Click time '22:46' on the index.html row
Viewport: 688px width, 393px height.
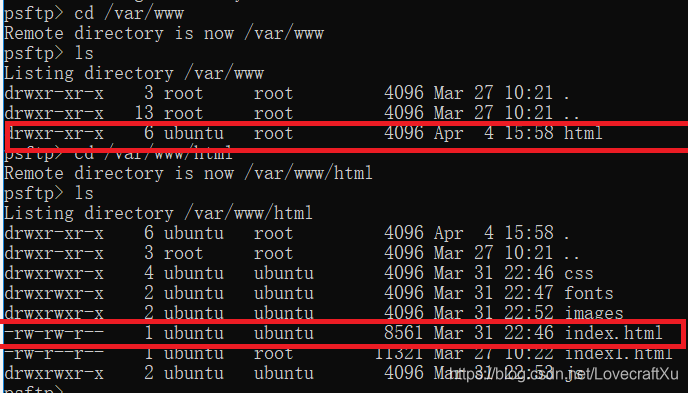(529, 333)
